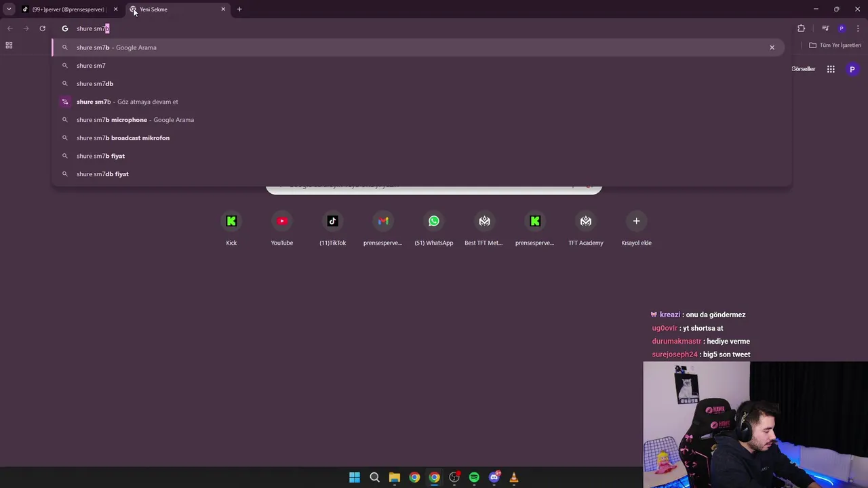
Task: Switch to the active Chrome taskbar window
Action: pos(435,477)
